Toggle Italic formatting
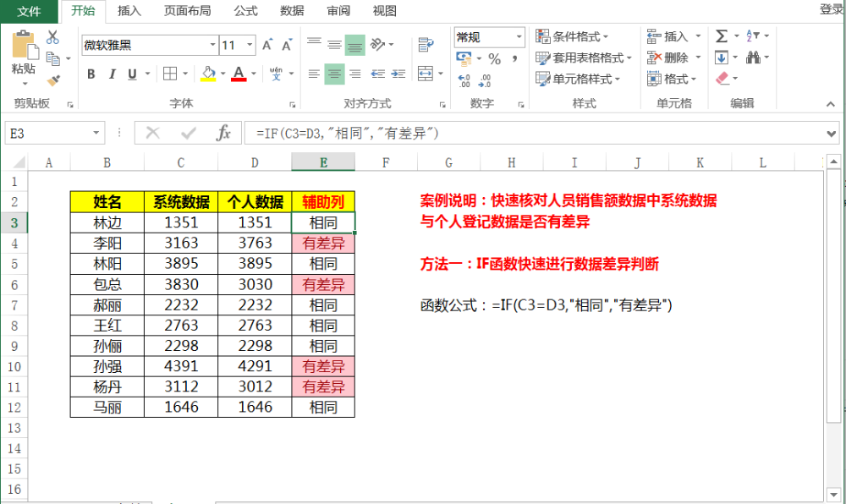Viewport: 846px width, 504px height. click(112, 74)
